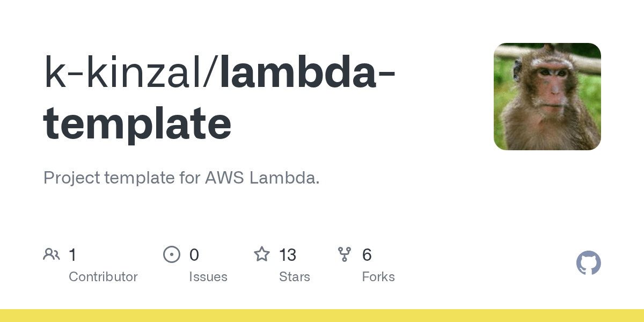Open the monkey avatar image

tap(547, 97)
